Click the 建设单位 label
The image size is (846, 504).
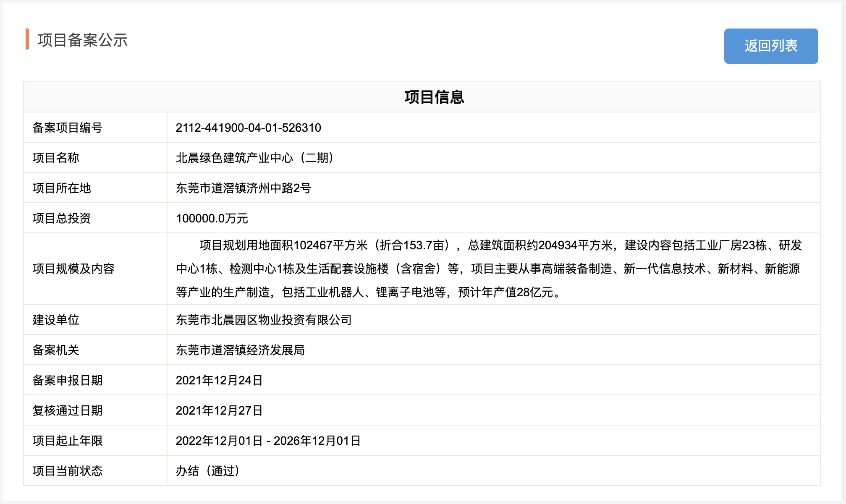click(x=56, y=320)
